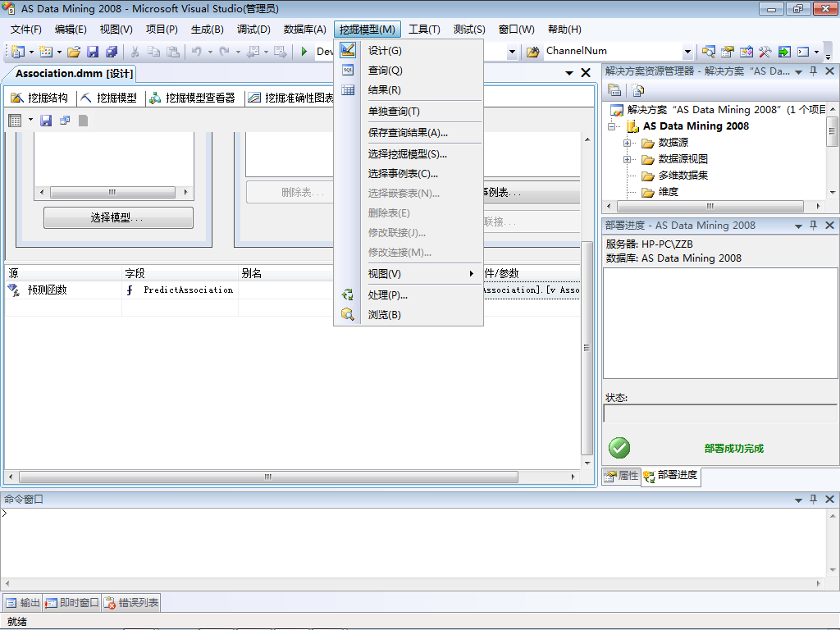
Task: Click the designer horizontal scrollbar thumb
Action: coord(268,477)
